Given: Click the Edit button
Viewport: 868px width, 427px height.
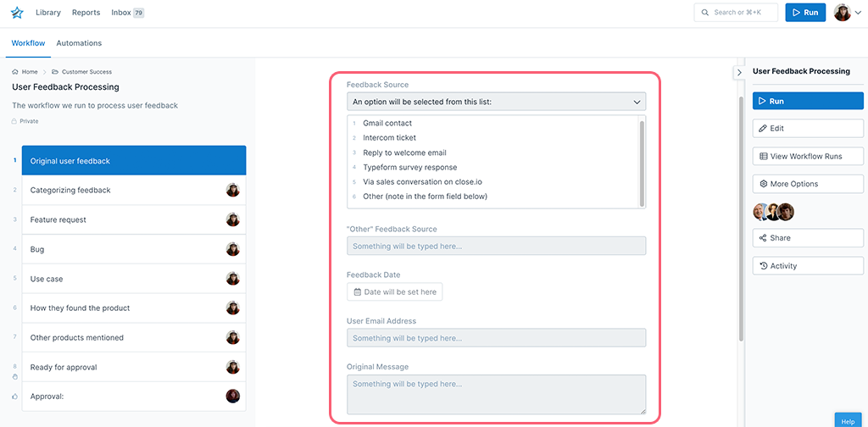Looking at the screenshot, I should click(808, 128).
